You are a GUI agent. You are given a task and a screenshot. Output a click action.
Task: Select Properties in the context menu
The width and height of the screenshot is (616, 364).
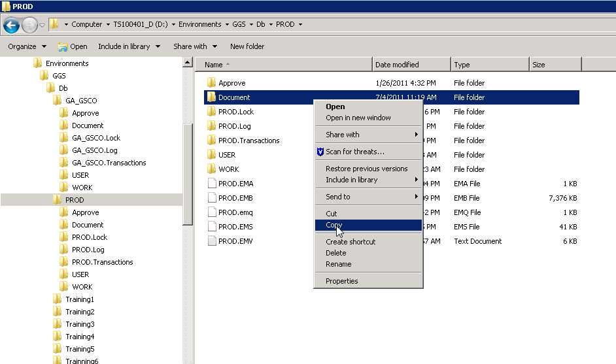(x=342, y=281)
